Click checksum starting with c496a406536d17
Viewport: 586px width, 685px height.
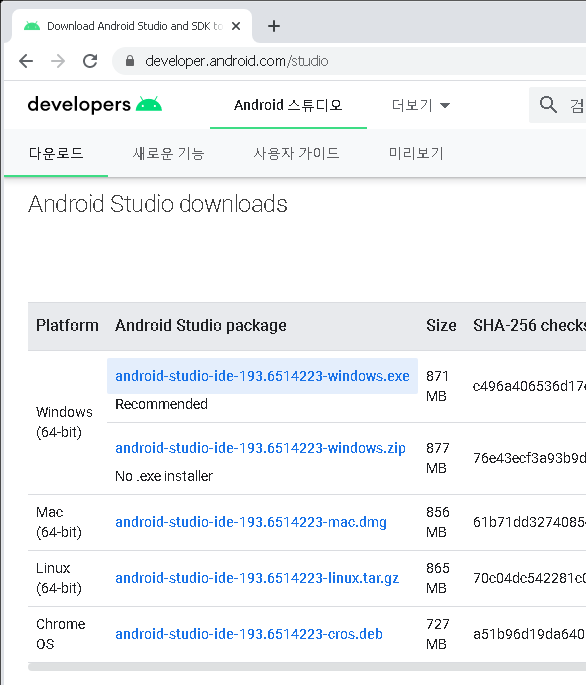(x=530, y=386)
